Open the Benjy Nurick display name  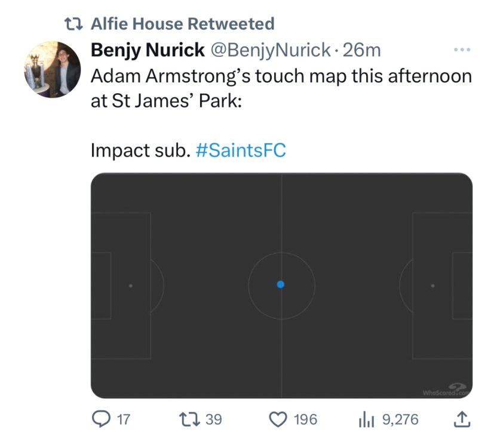point(147,51)
